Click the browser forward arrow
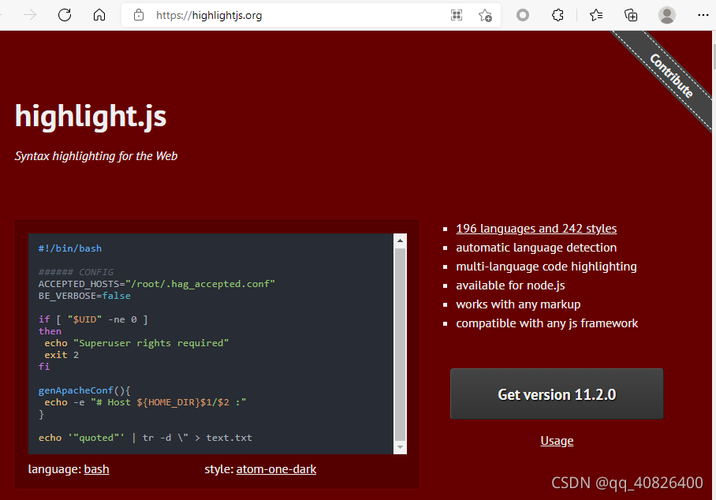716x500 pixels. tap(30, 15)
